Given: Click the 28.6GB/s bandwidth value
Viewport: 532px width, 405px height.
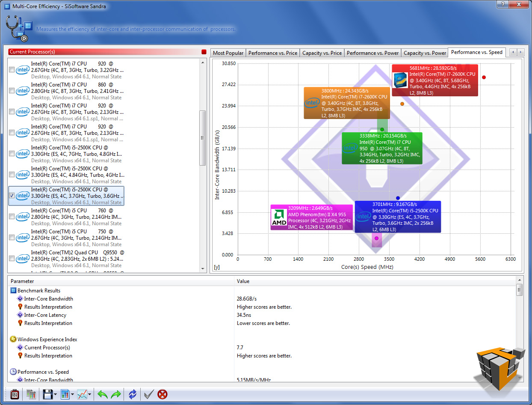Looking at the screenshot, I should coord(247,299).
